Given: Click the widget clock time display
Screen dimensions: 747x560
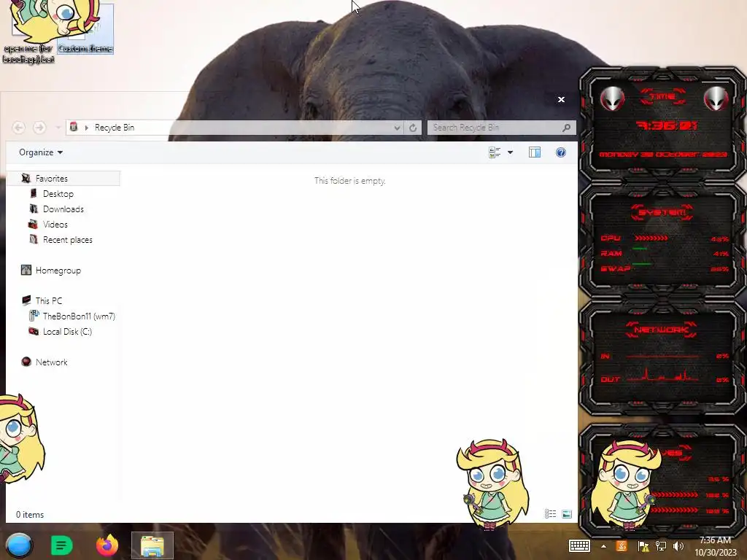Looking at the screenshot, I should tap(667, 125).
